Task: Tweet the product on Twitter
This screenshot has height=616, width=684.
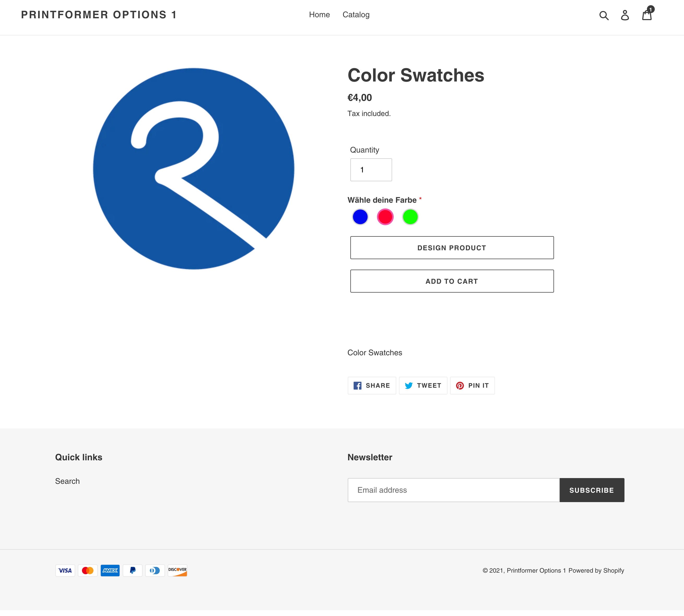Action: click(x=423, y=386)
